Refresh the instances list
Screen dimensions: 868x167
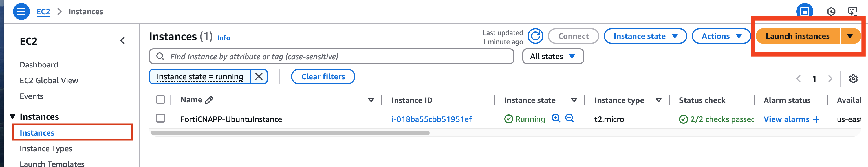point(536,36)
